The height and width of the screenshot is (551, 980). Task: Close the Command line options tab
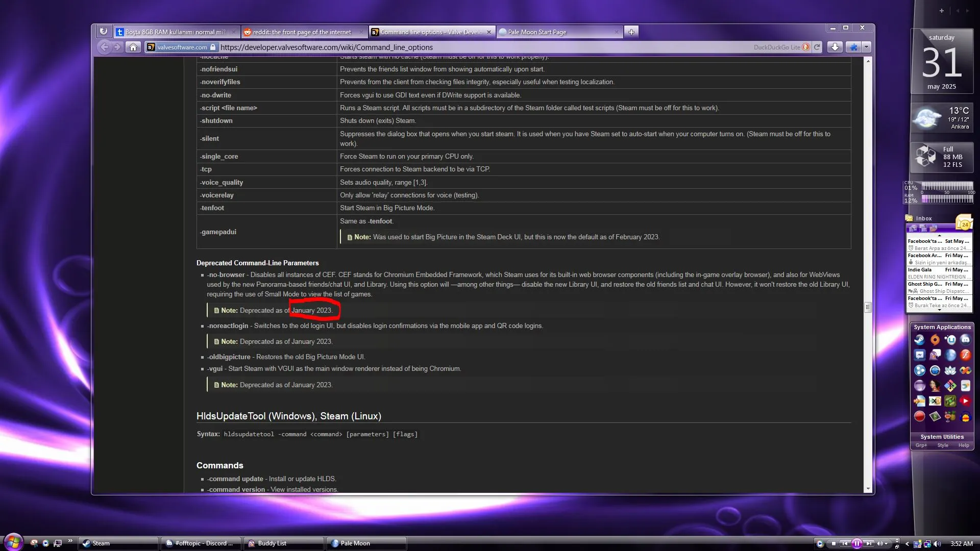(x=488, y=32)
